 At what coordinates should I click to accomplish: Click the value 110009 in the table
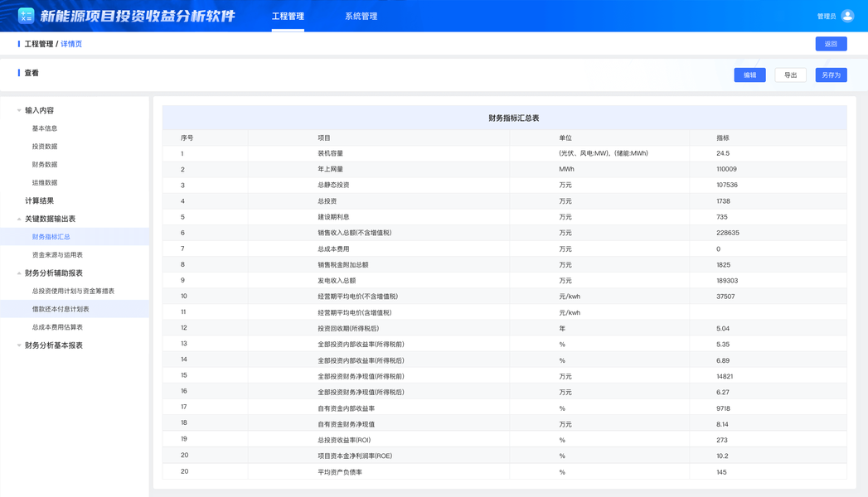(x=726, y=169)
